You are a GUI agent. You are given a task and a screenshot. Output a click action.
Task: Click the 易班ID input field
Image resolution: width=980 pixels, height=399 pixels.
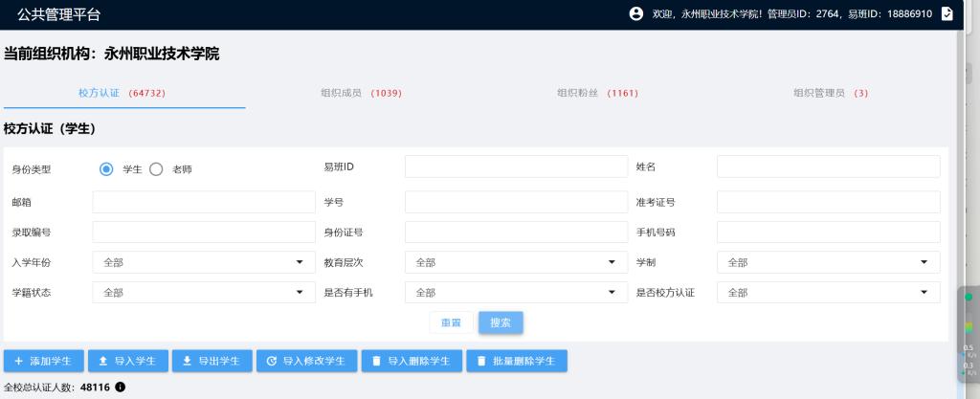tap(516, 166)
